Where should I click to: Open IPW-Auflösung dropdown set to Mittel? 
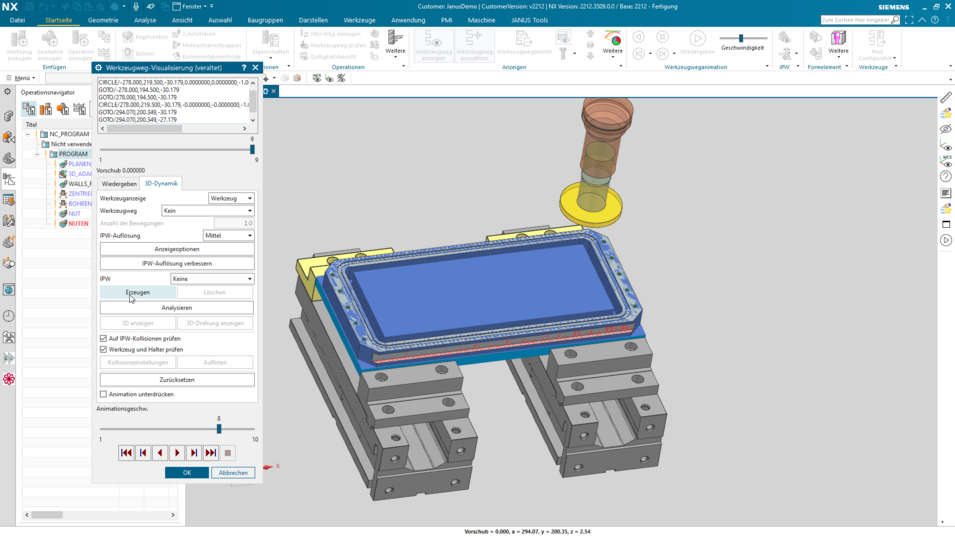point(228,236)
